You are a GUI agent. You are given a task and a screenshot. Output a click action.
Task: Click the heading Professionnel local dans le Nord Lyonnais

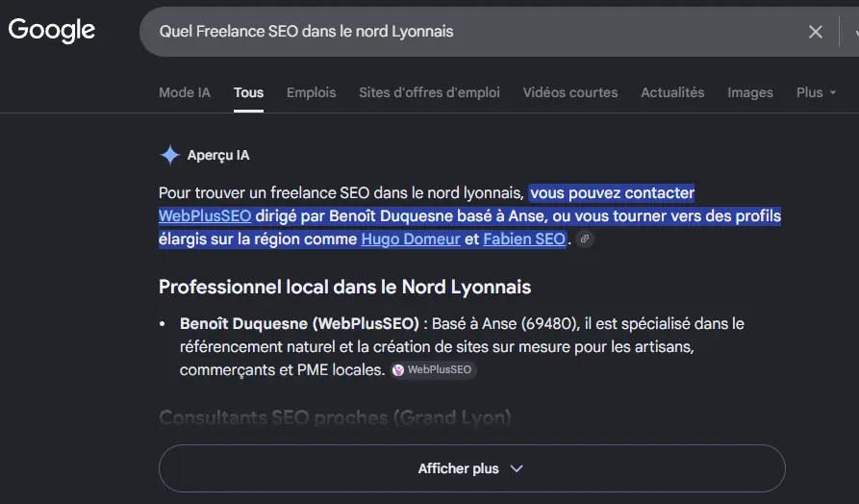(x=344, y=287)
